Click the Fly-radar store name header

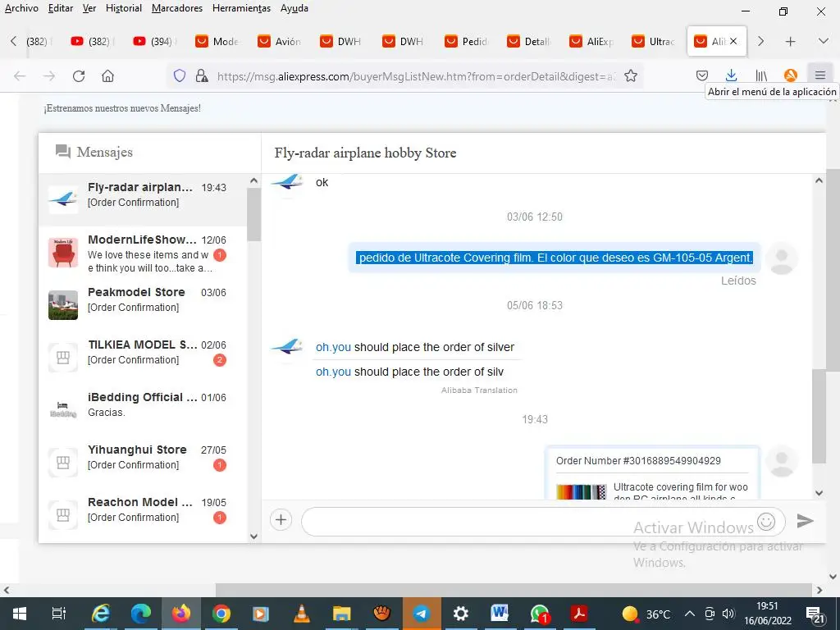point(365,153)
